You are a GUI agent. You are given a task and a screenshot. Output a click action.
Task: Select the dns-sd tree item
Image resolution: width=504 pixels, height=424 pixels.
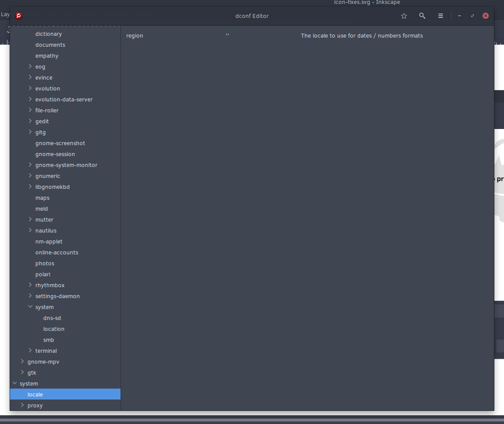click(65, 318)
